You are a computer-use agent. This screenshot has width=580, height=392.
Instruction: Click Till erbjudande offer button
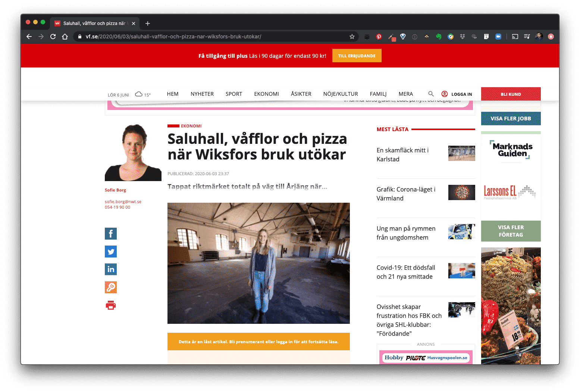357,56
